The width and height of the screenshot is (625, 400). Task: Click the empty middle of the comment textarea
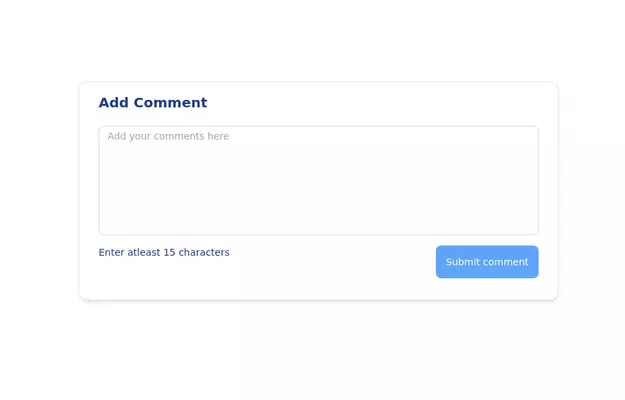pyautogui.click(x=318, y=182)
